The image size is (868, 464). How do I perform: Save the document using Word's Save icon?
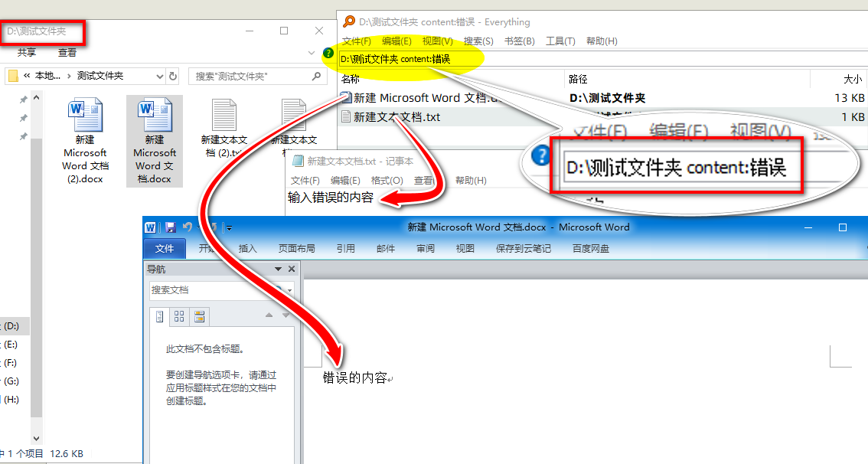170,227
